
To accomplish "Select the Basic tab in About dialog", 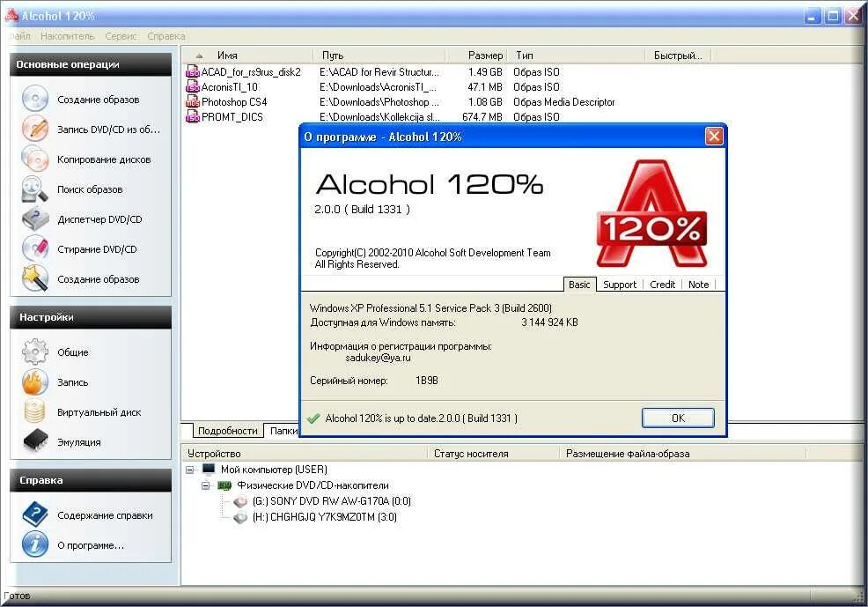I will coord(579,284).
